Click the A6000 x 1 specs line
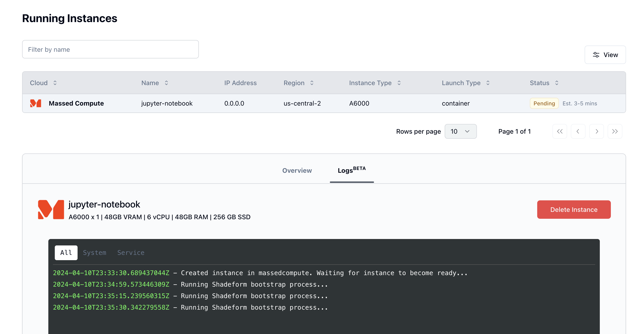This screenshot has height=334, width=644. pos(160,217)
